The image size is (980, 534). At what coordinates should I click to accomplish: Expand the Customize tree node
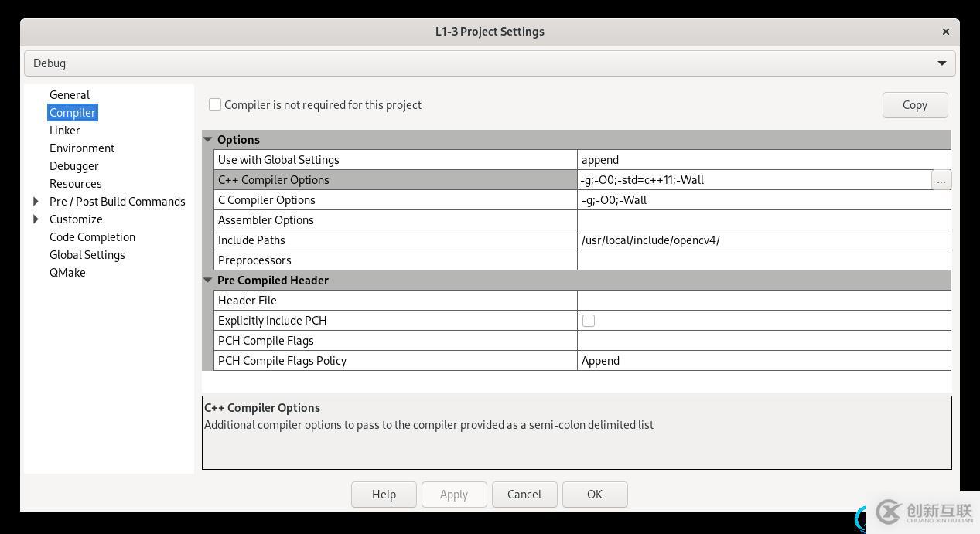36,219
